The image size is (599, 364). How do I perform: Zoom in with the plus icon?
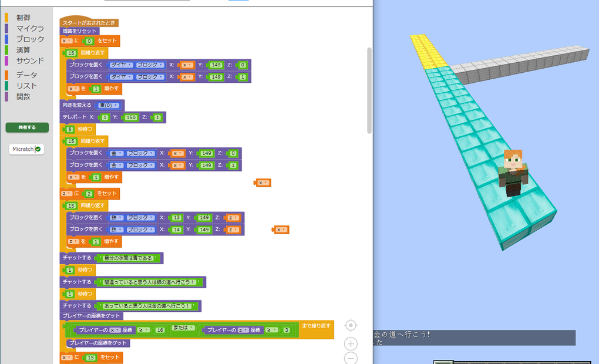pyautogui.click(x=351, y=344)
